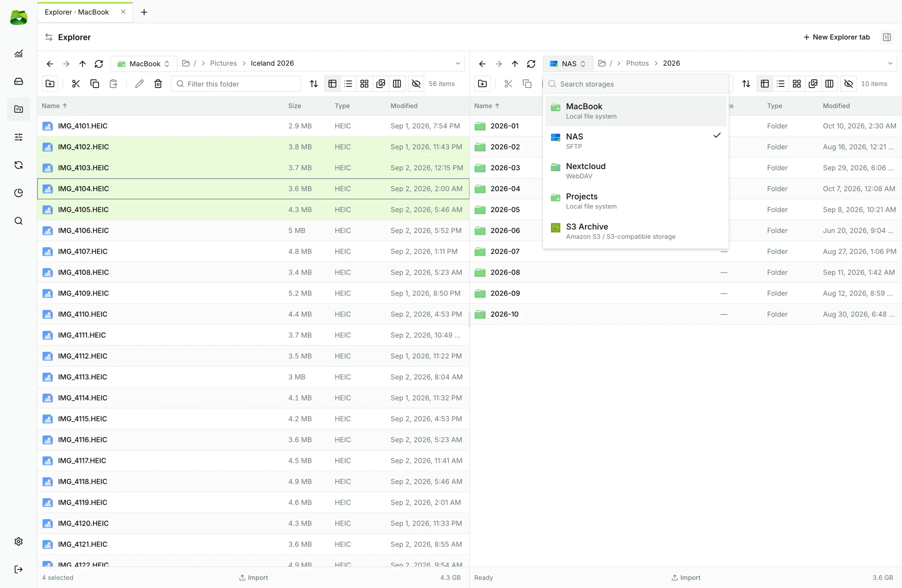
Task: Switch left pane to table view
Action: [x=332, y=84]
